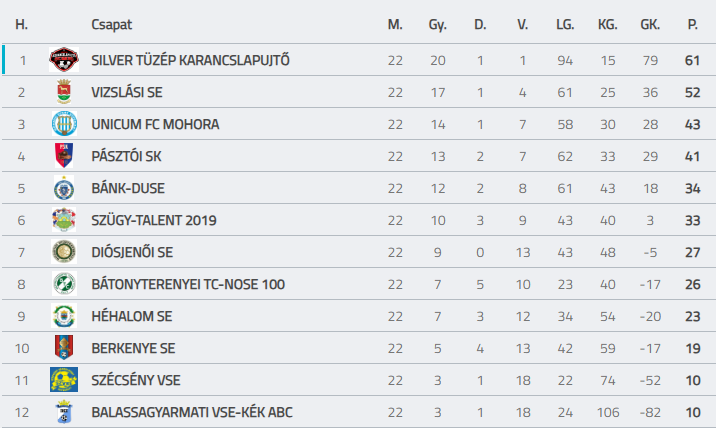
Task: Open the Diósjenői SE circular logo
Action: (x=64, y=252)
